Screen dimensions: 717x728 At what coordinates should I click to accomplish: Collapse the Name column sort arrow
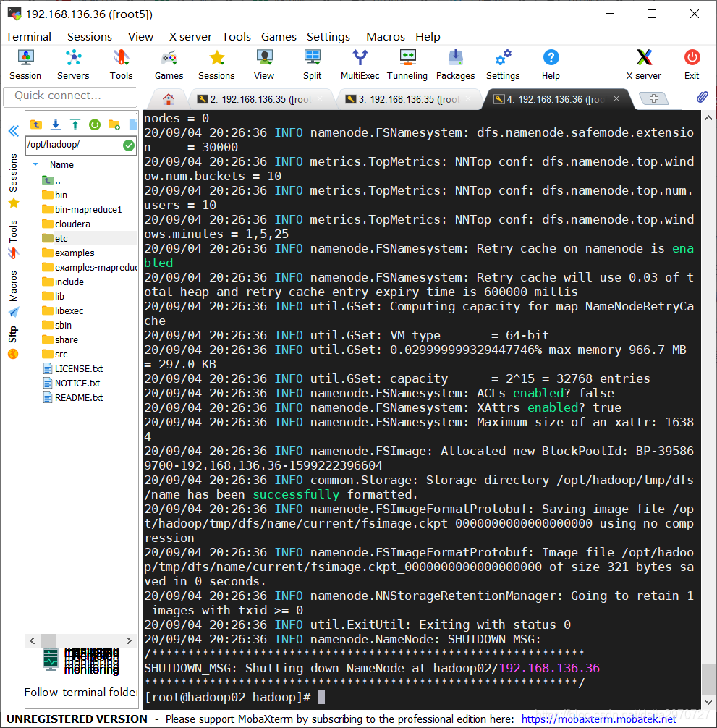pyautogui.click(x=35, y=164)
